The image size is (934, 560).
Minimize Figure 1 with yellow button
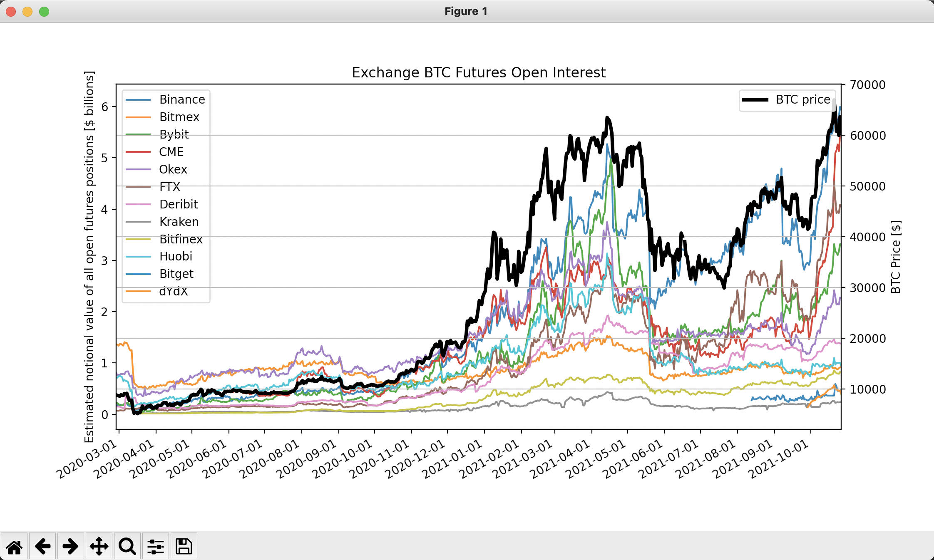point(27,12)
